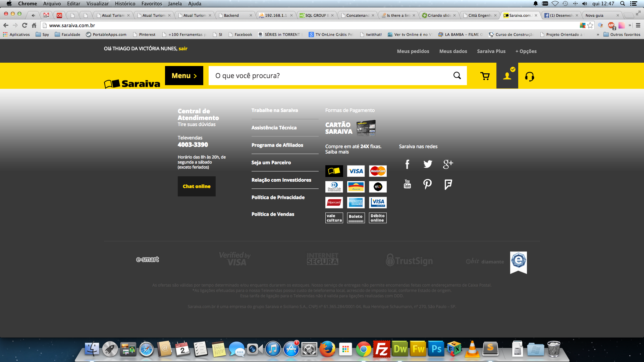The height and width of the screenshot is (362, 644).
Task: Click the Débito online payment icon
Action: [x=378, y=218]
